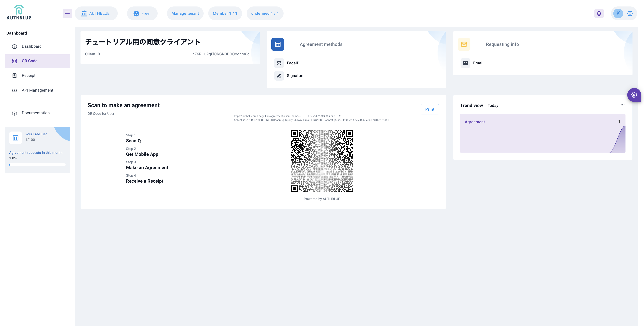The image size is (644, 326).
Task: Select QR Code in sidebar
Action: pos(37,61)
